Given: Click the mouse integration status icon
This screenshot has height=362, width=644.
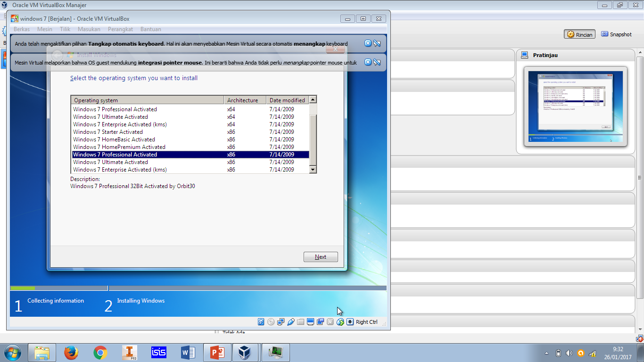Looking at the screenshot, I should tap(340, 322).
